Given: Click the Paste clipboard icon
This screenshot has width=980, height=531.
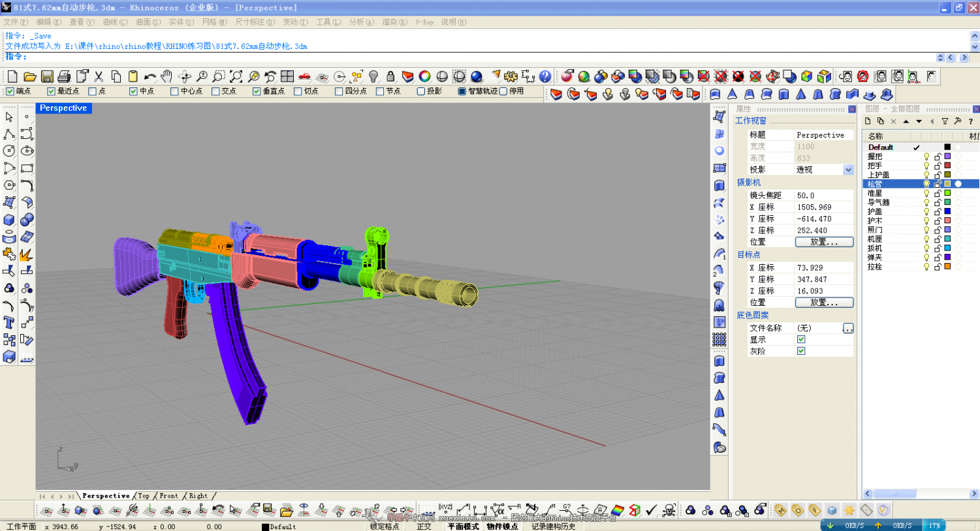Looking at the screenshot, I should pos(133,76).
